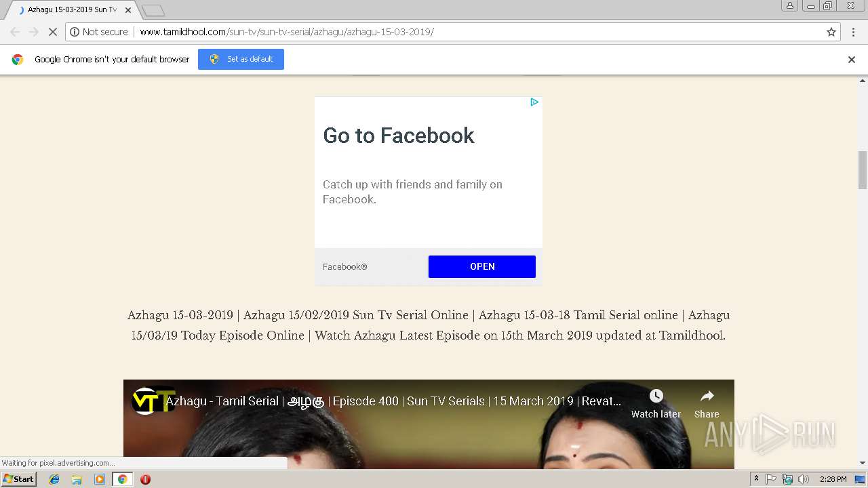Open the file explorer taskbar icon
Viewport: 868px width, 488px height.
(77, 479)
